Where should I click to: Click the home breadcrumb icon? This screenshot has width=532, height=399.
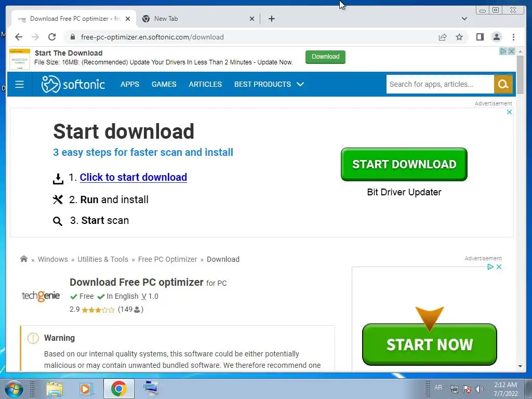(24, 259)
